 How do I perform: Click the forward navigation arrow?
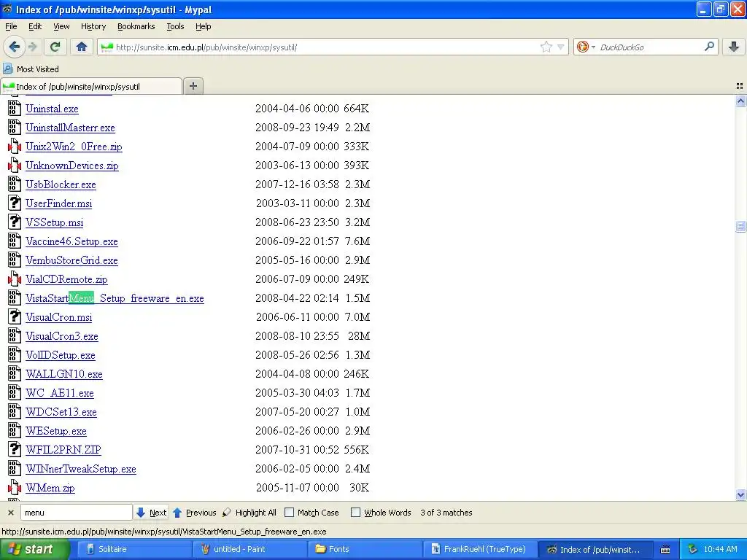tap(32, 47)
